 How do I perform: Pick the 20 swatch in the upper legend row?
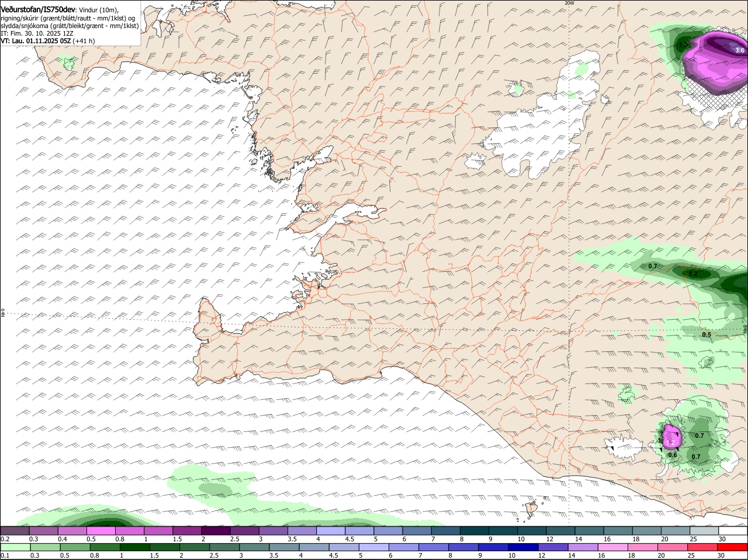pos(676,530)
